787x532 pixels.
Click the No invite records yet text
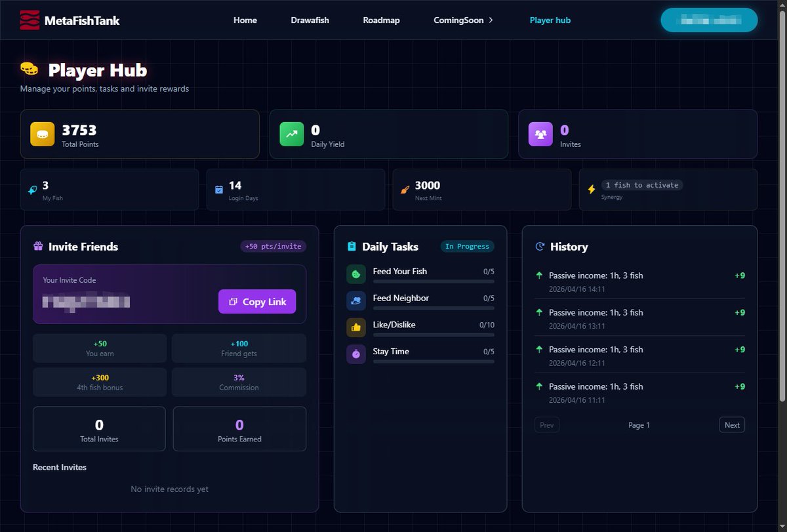169,489
